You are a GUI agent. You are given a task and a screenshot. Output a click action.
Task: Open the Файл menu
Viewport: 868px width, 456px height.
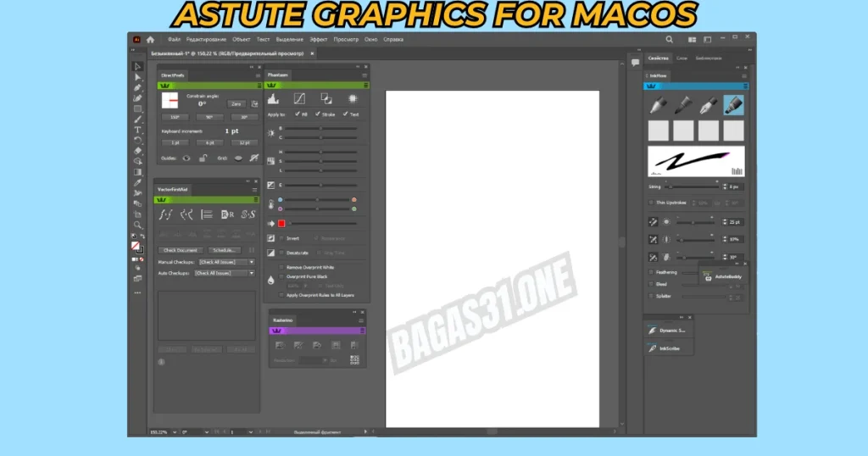pos(175,39)
